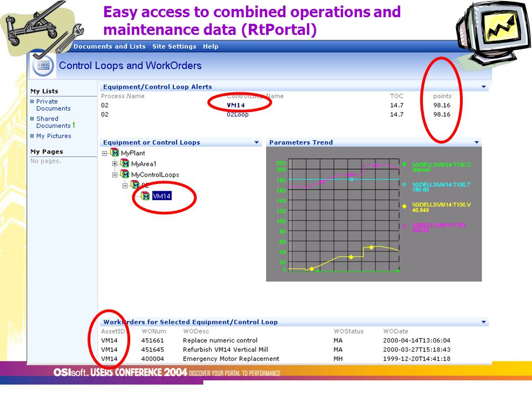The width and height of the screenshot is (532, 399).
Task: Click work order number 451661
Action: [152, 341]
